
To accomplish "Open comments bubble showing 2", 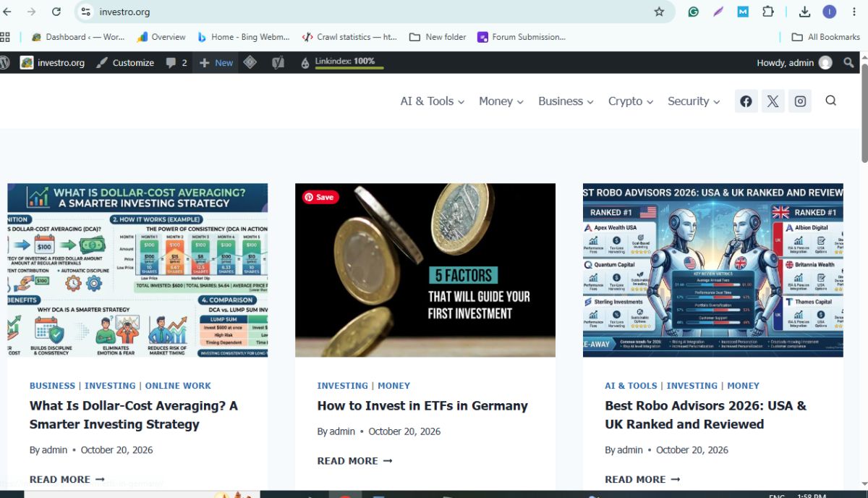I will pos(176,63).
